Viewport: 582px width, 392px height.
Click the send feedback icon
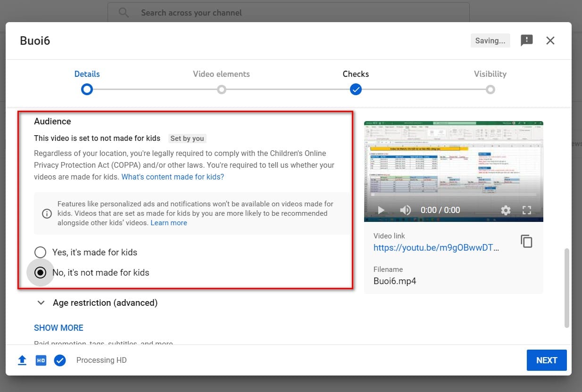click(x=526, y=41)
